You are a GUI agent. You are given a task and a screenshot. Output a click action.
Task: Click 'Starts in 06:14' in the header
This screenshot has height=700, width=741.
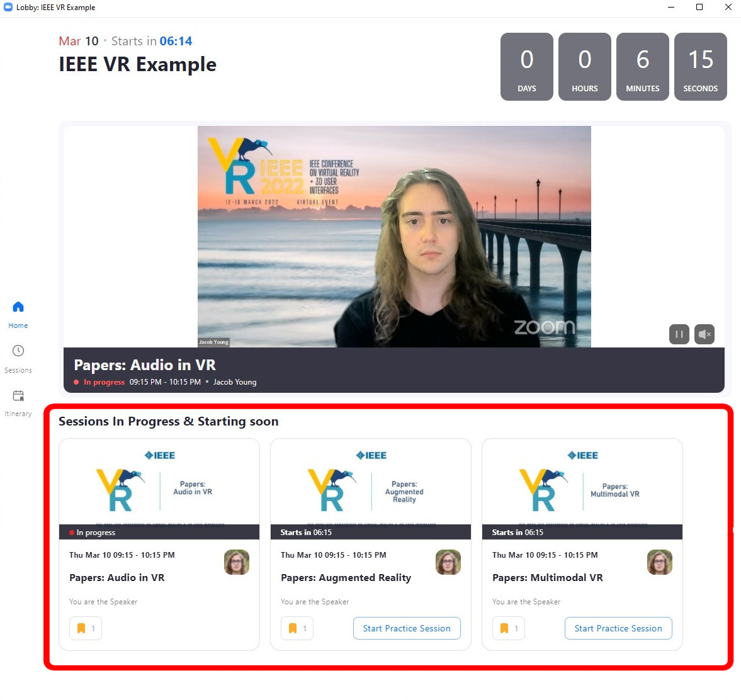tap(152, 41)
